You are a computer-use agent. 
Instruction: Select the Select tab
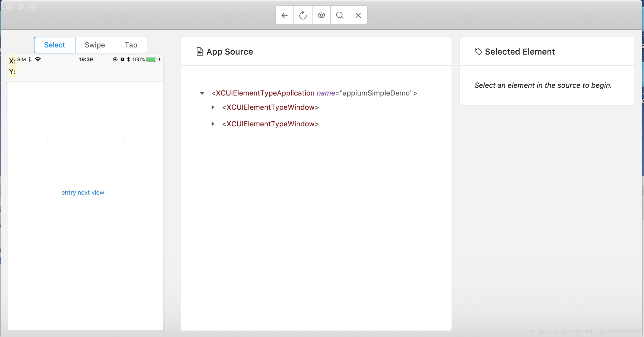(54, 45)
